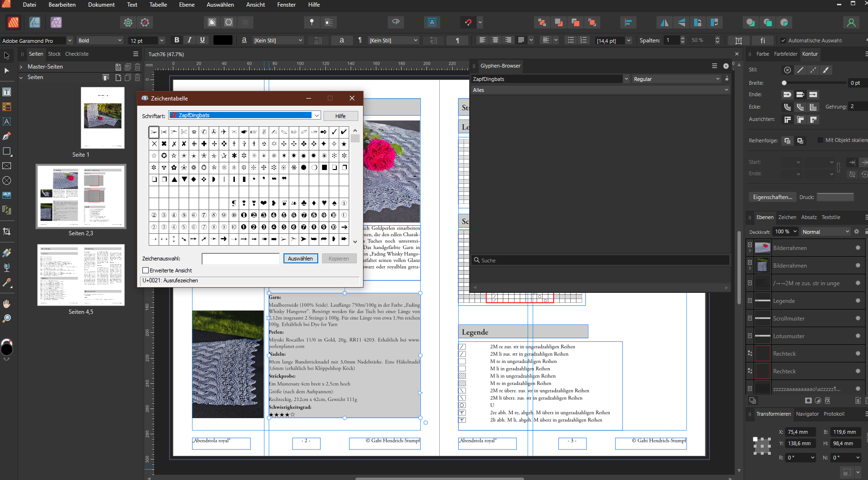Select the round cap end style
The width and height of the screenshot is (868, 480).
click(x=787, y=94)
